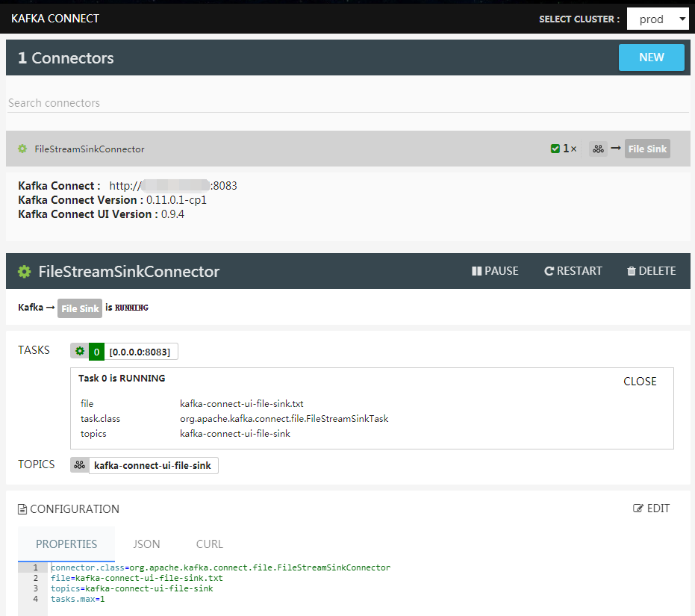Click the green checkmark running-tasks icon
695x616 pixels.
pyautogui.click(x=555, y=149)
